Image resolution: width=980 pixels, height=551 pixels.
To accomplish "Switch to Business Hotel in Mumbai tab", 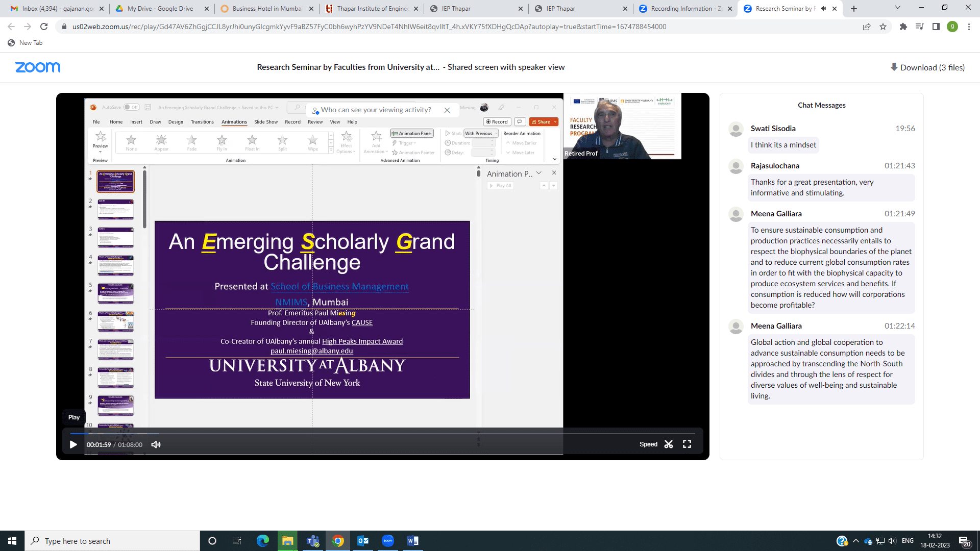I will click(x=266, y=9).
